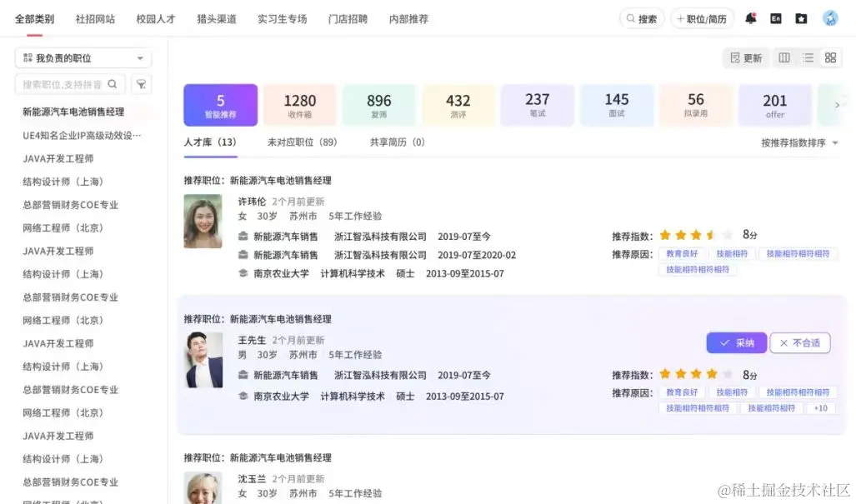Select the 56 拟录用 stage card
The height and width of the screenshot is (504, 856).
click(695, 105)
